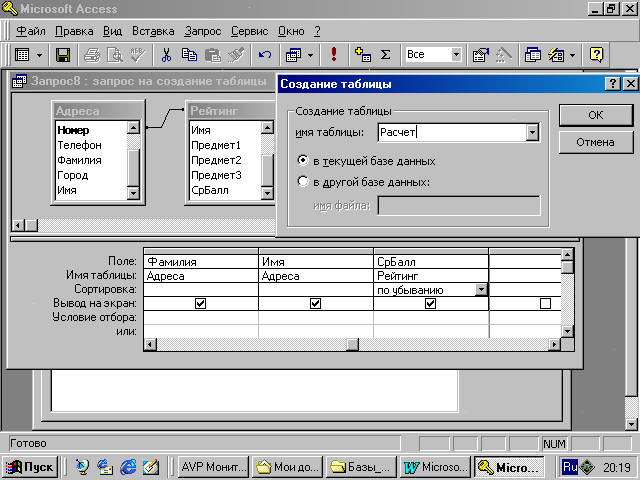Toggle the Totals sigma icon

tap(385, 55)
